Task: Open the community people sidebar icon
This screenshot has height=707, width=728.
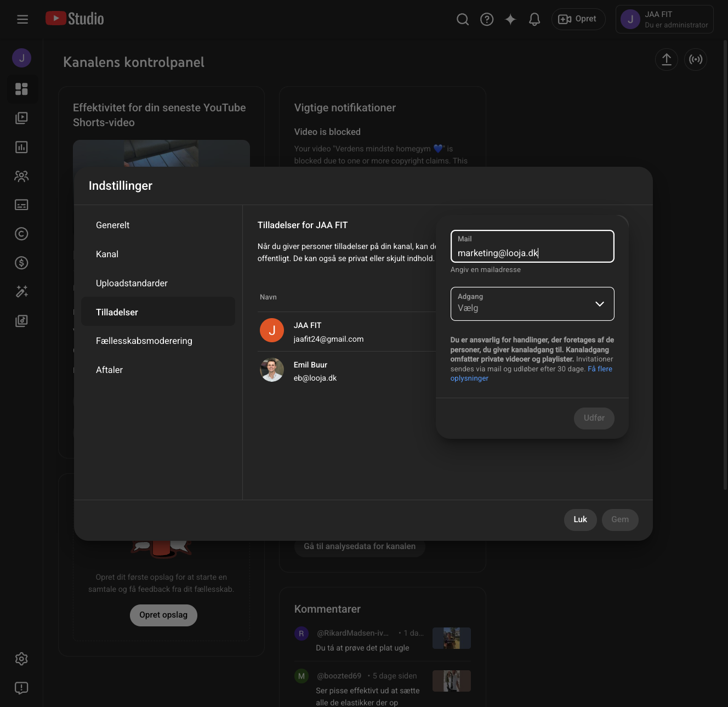Action: [21, 176]
